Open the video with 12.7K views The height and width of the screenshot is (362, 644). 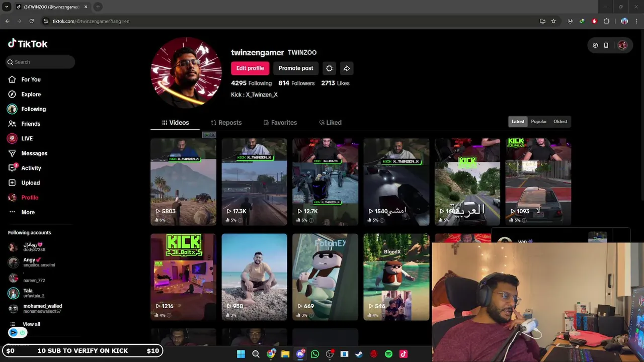click(325, 182)
